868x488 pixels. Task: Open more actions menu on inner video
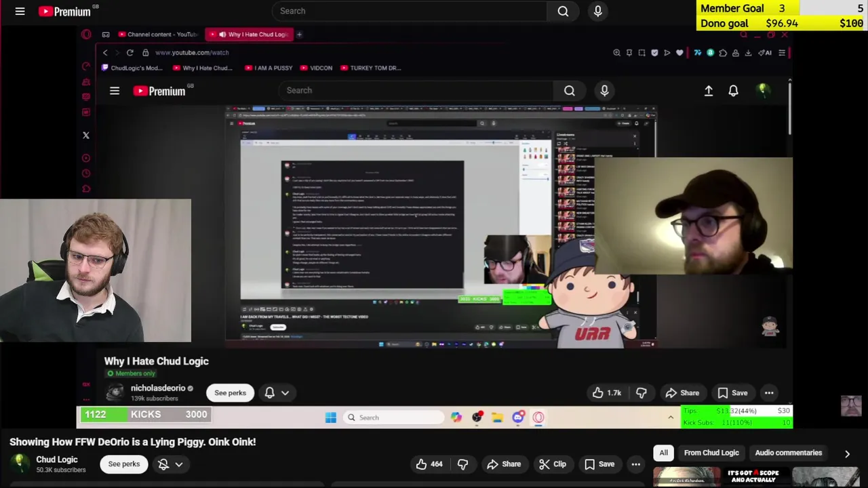[x=769, y=393]
